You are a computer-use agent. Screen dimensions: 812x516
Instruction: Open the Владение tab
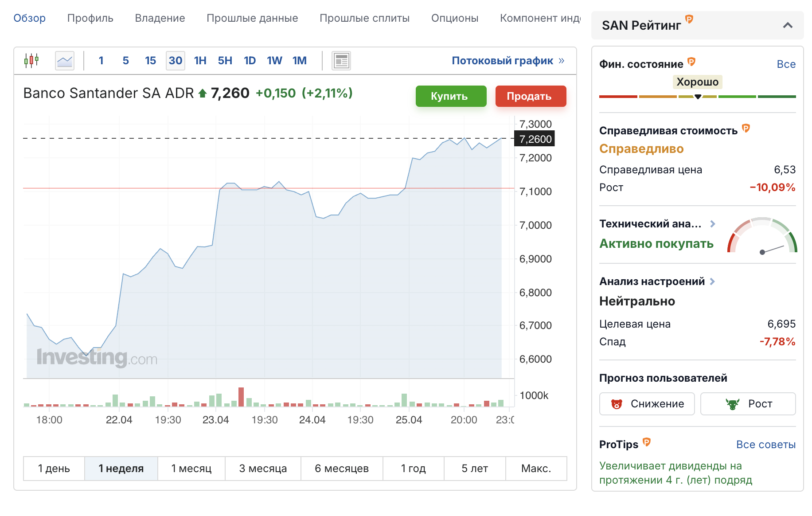pos(160,18)
